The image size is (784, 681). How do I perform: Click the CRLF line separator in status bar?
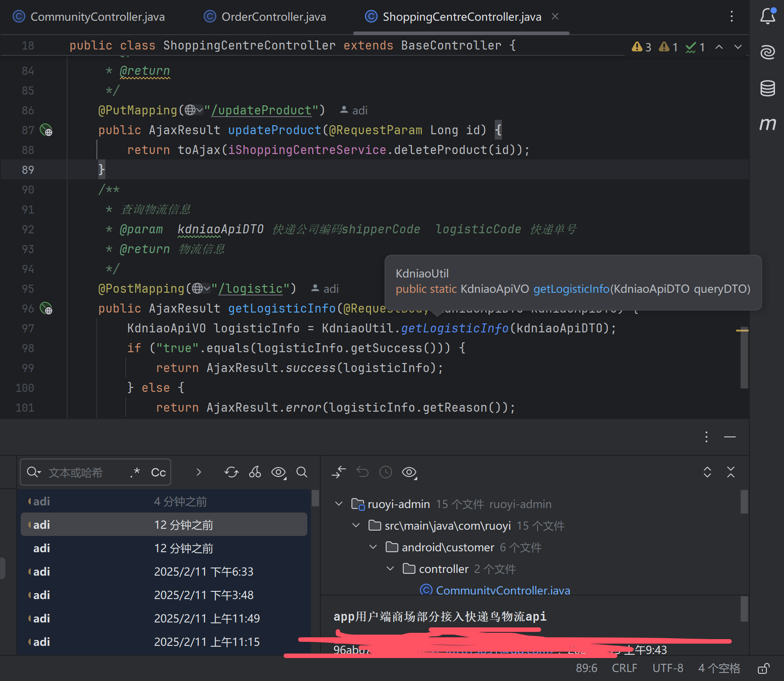624,668
